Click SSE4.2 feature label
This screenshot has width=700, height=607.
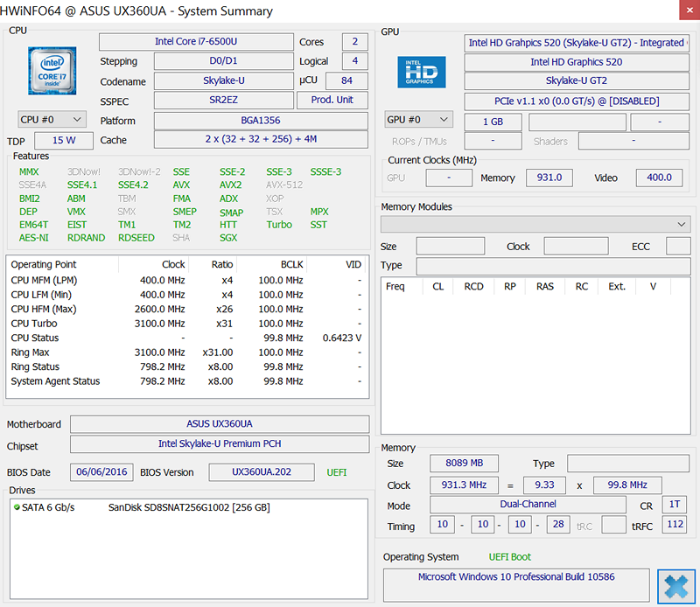pos(133,185)
